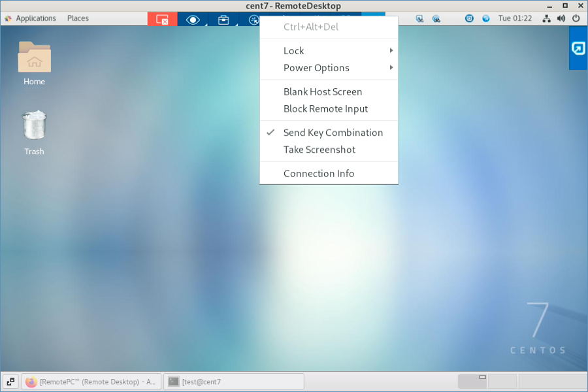Image resolution: width=588 pixels, height=392 pixels.
Task: Click the network status icon in tray
Action: (547, 18)
